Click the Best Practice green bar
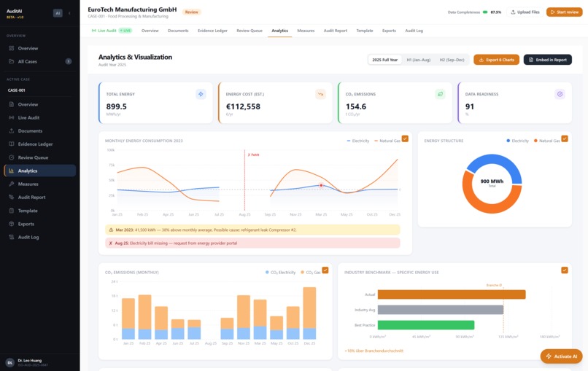This screenshot has height=371, width=588. click(426, 325)
